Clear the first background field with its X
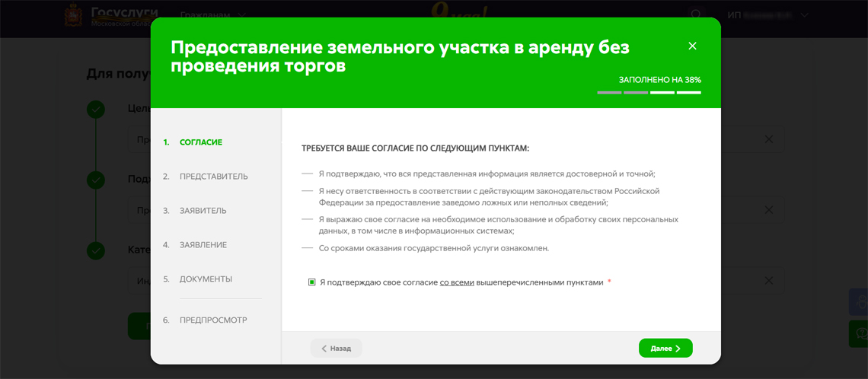The width and height of the screenshot is (868, 379). [x=769, y=139]
